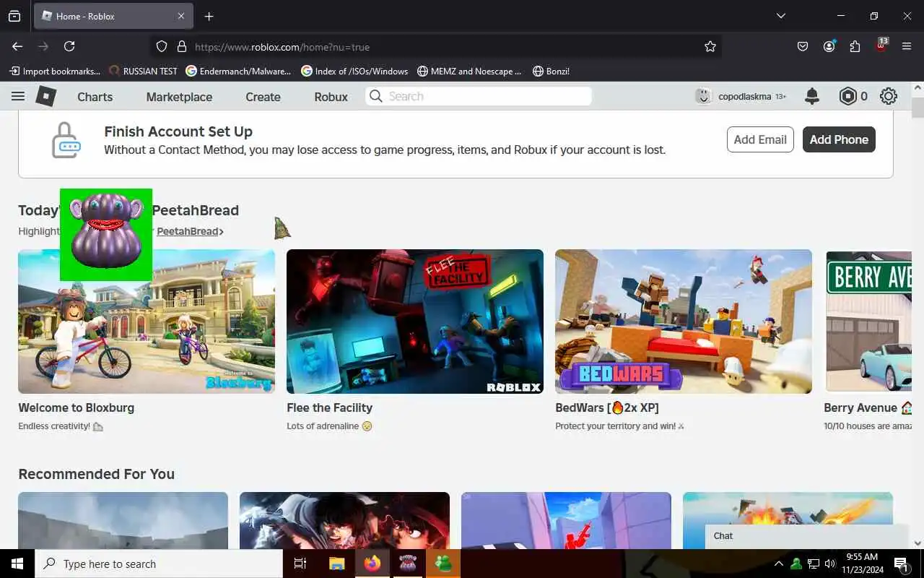Open the Robux menu item

pos(331,97)
